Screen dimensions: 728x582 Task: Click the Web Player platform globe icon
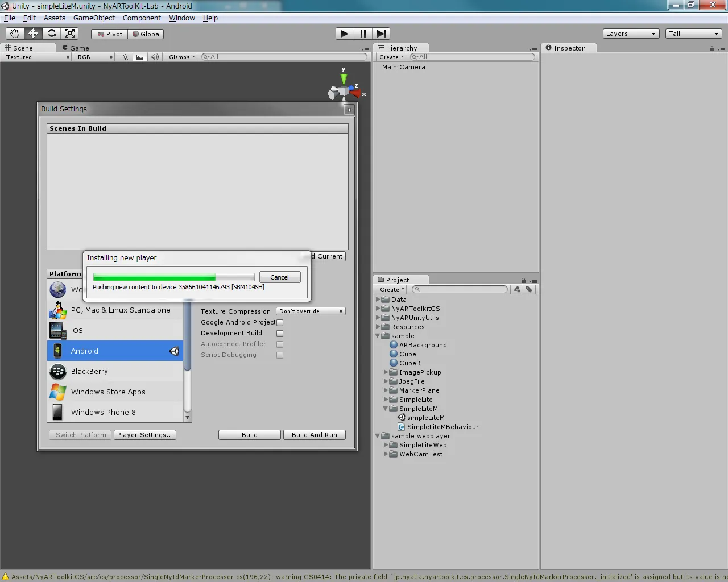coord(58,290)
